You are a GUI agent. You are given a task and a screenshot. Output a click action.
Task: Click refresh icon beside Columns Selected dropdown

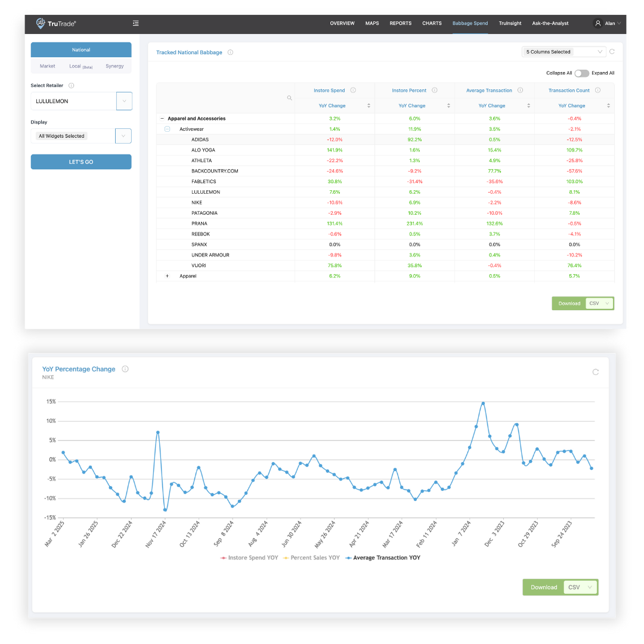(612, 51)
